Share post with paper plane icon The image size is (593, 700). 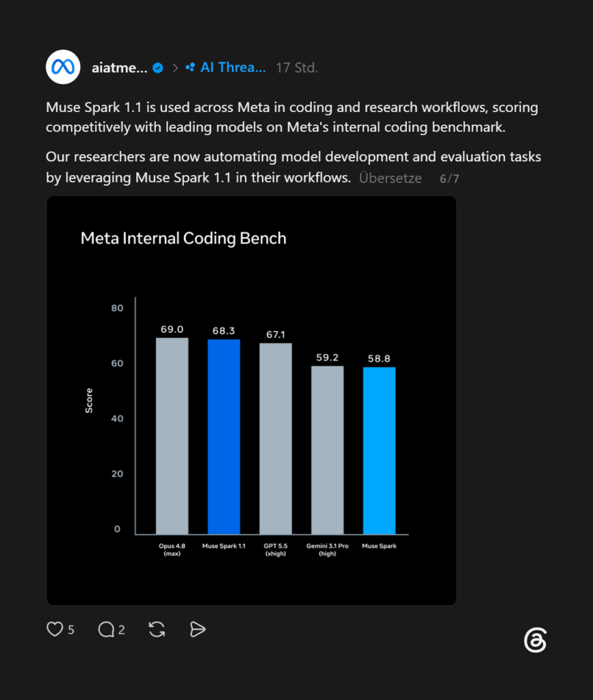point(198,629)
